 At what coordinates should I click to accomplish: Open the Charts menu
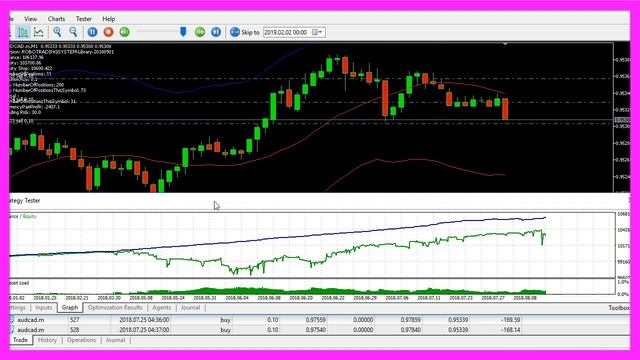(x=56, y=19)
